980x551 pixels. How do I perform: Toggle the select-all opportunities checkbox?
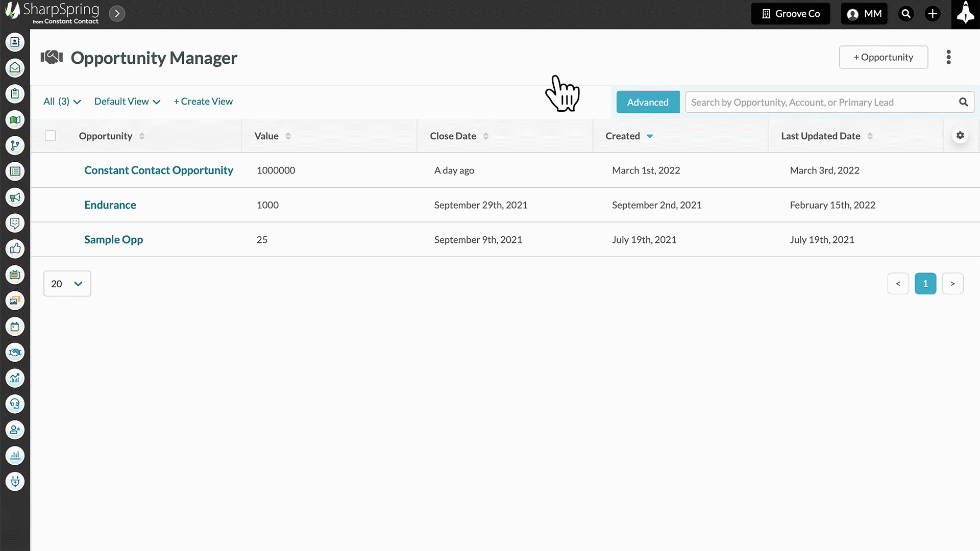pos(50,136)
